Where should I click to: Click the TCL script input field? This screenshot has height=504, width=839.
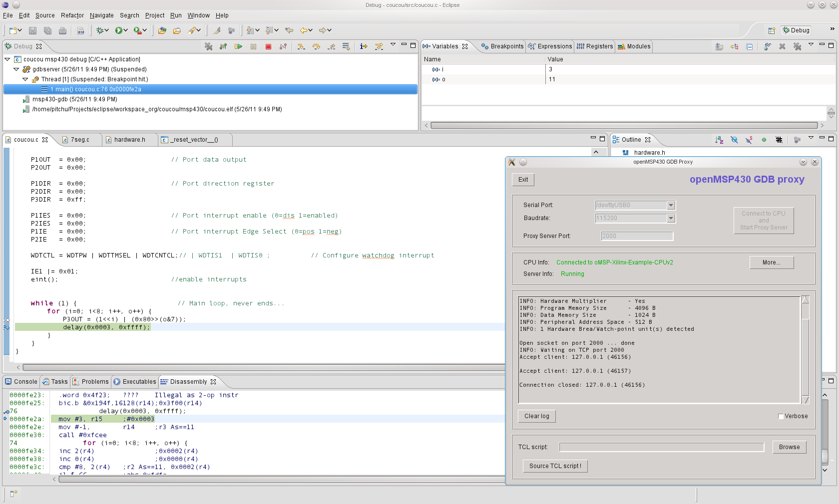(x=661, y=447)
